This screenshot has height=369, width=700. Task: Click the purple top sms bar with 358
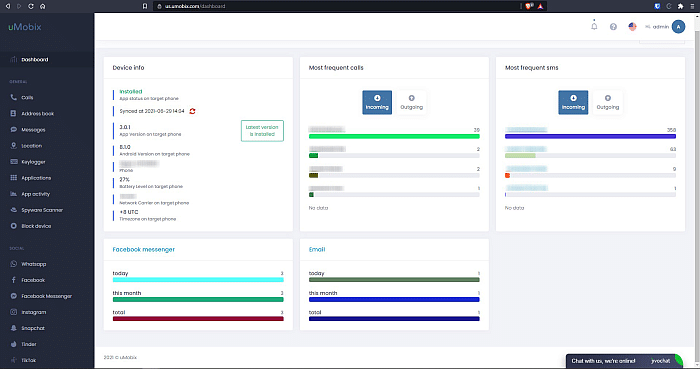(590, 136)
